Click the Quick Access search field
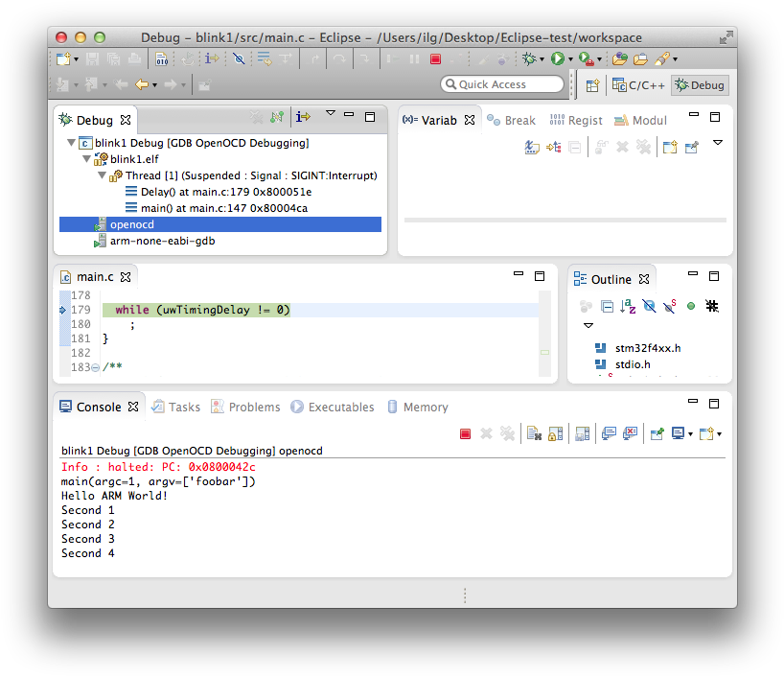The height and width of the screenshot is (676, 784). pos(502,84)
